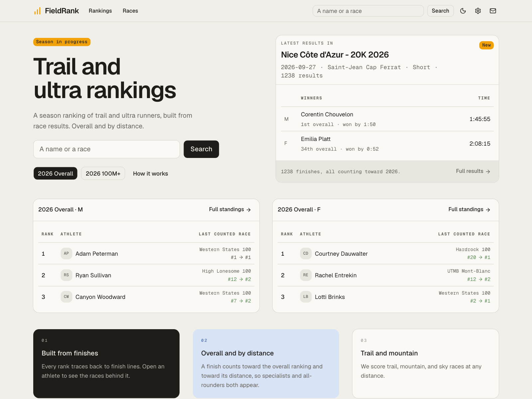Viewport: 532px width, 399px height.
Task: Click the header search input field
Action: pos(368,11)
